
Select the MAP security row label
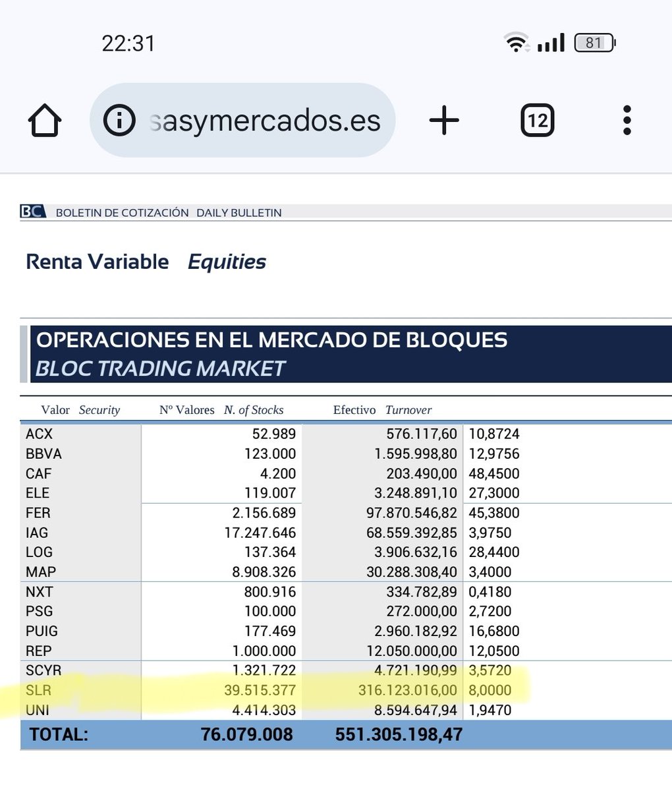click(x=40, y=572)
